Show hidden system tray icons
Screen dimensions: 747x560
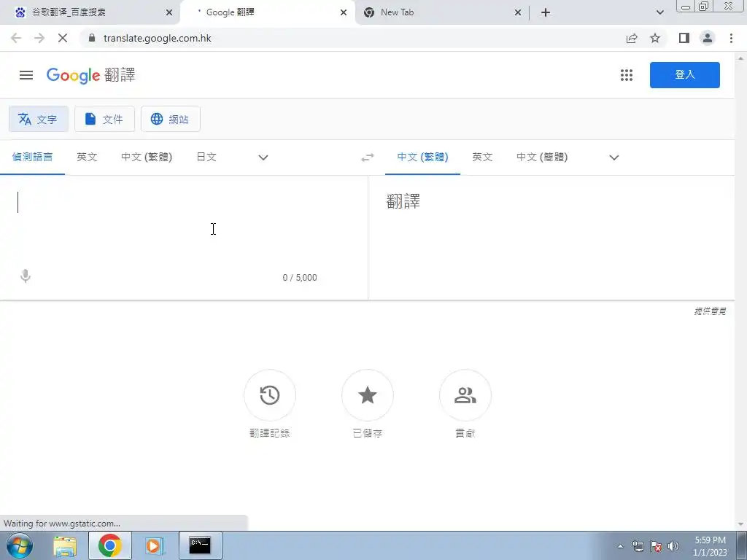click(x=620, y=546)
